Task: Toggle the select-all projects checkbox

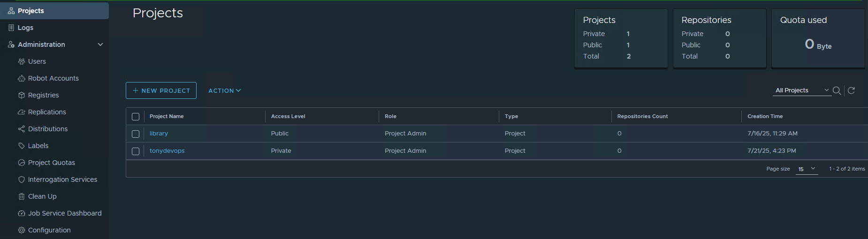Action: (136, 117)
